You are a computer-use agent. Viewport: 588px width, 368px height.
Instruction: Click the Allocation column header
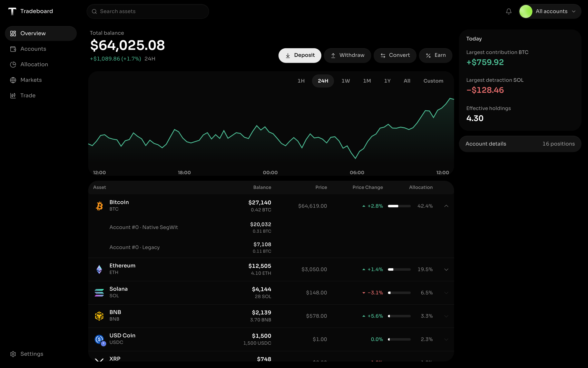pos(421,187)
